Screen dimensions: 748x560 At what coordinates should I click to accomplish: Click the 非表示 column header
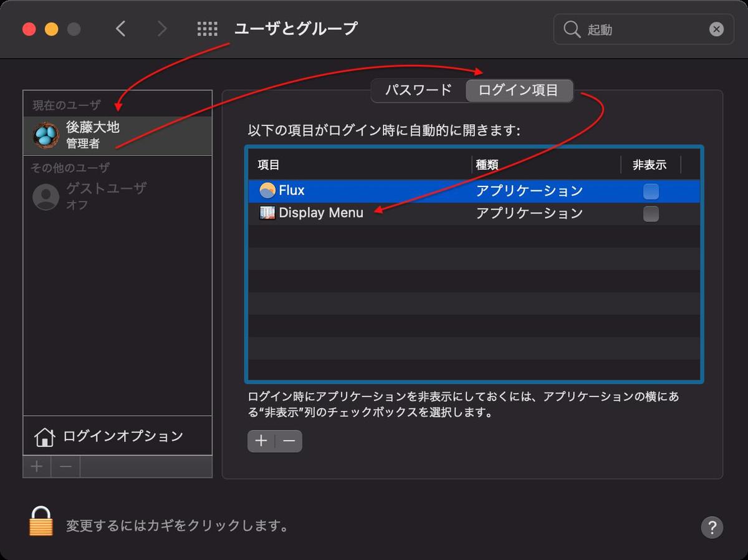tap(650, 165)
